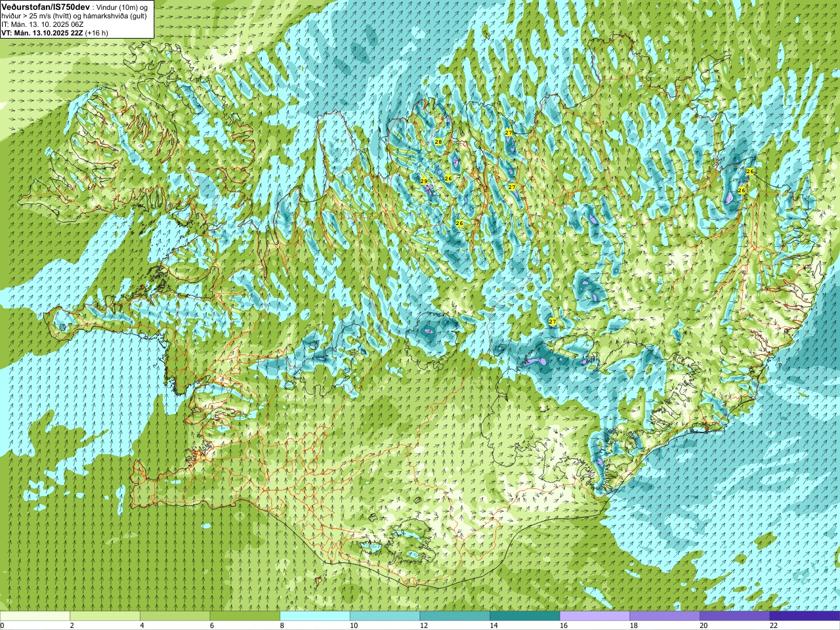The image size is (840, 630).
Task: Click the scale label "4"
Action: click(x=142, y=625)
